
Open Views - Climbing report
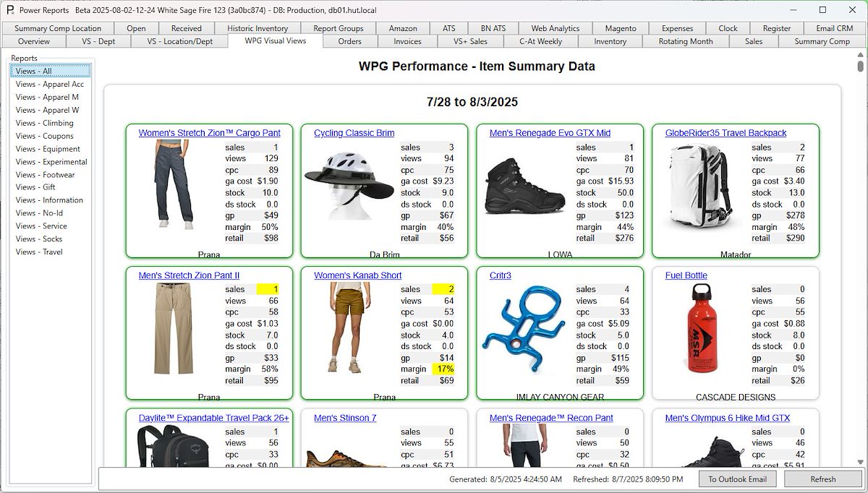point(50,123)
